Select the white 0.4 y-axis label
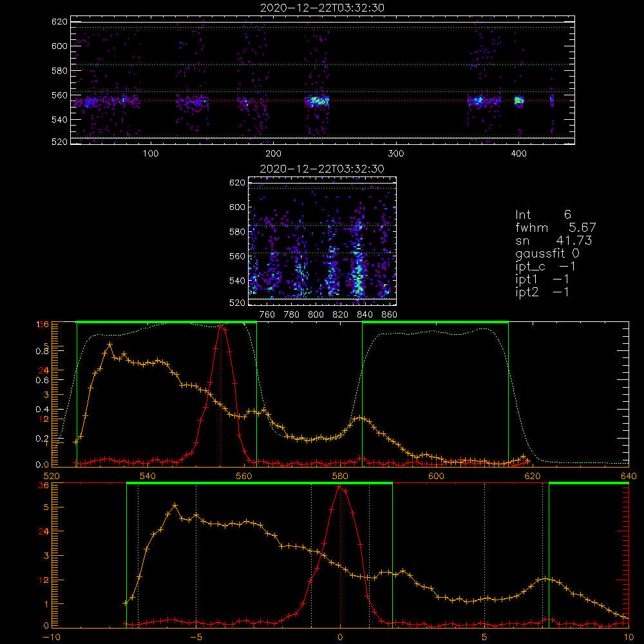The height and width of the screenshot is (644, 644). point(43,410)
